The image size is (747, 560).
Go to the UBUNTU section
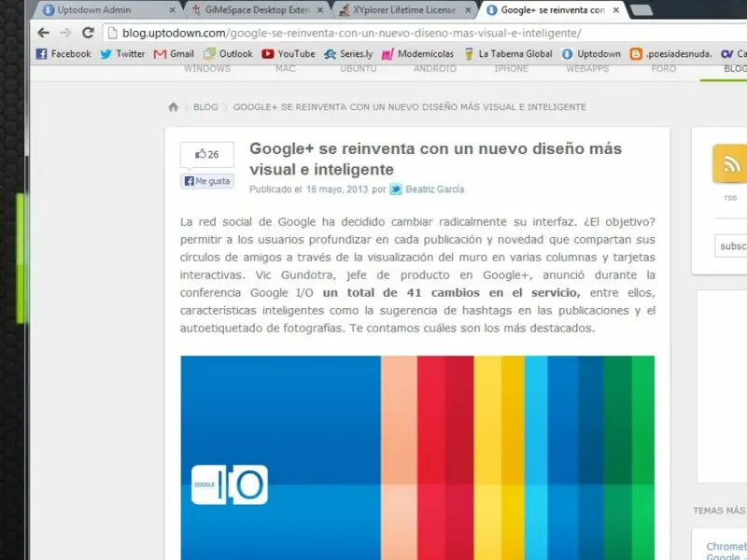point(359,68)
